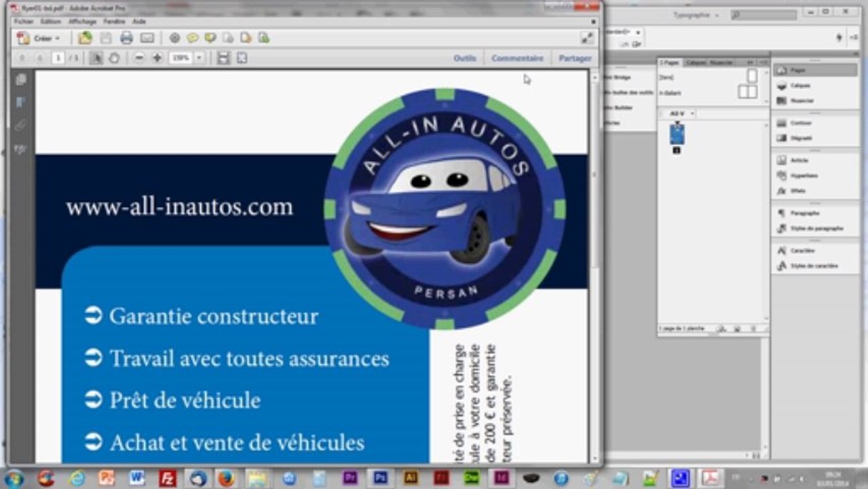The width and height of the screenshot is (868, 489).
Task: Click the Acrobat document vertical scrollbar
Action: pyautogui.click(x=595, y=265)
